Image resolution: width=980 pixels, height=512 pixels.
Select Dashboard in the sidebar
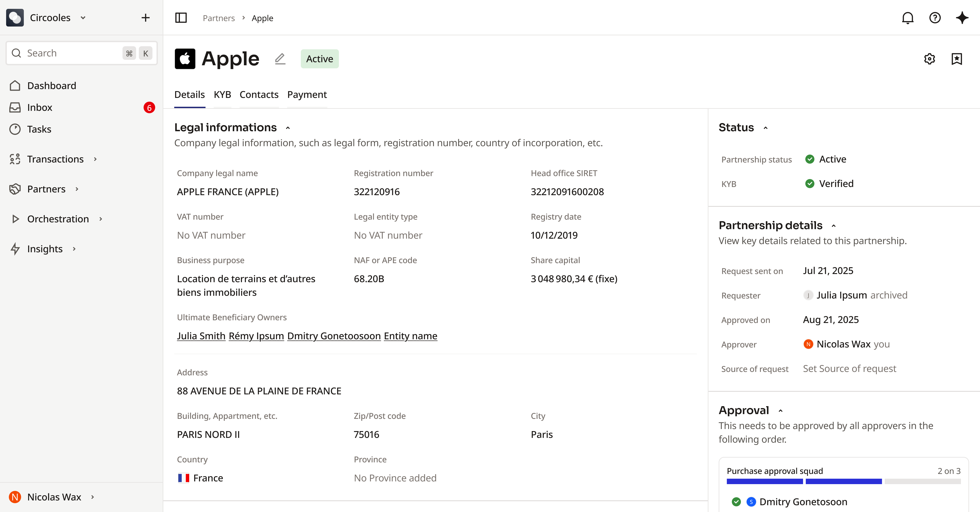pos(51,85)
